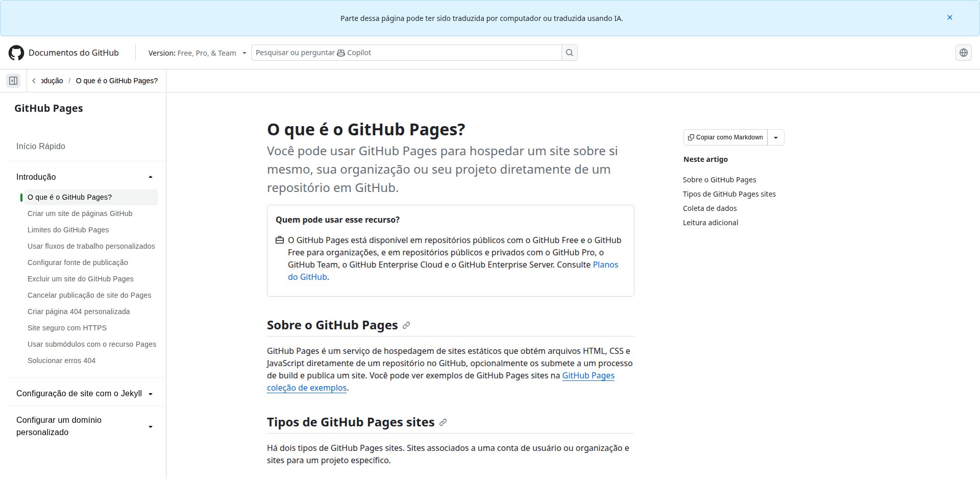This screenshot has width=980, height=479.
Task: Click the partially hidden Introdução breadcrumb
Action: pos(52,81)
